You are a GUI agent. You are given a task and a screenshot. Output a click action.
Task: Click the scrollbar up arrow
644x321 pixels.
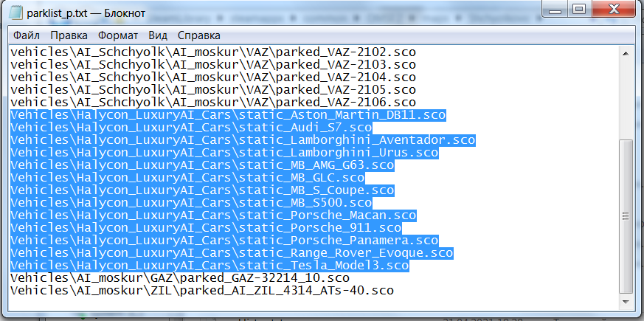pyautogui.click(x=626, y=53)
